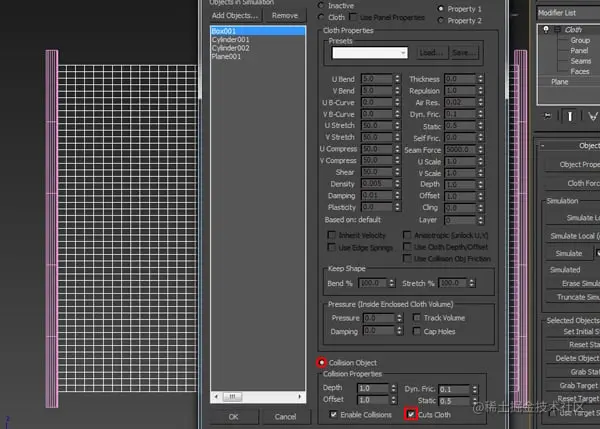
Task: Click the Object Properties button
Action: pos(573,165)
